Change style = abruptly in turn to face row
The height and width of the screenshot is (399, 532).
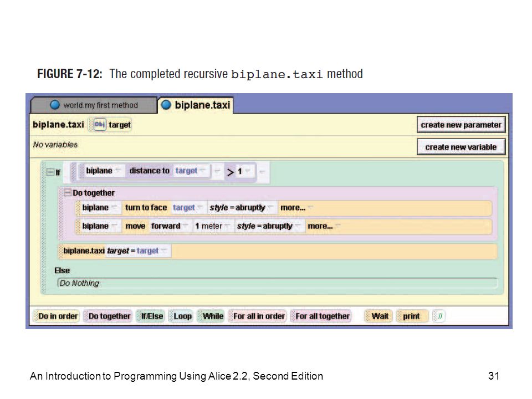pos(241,207)
